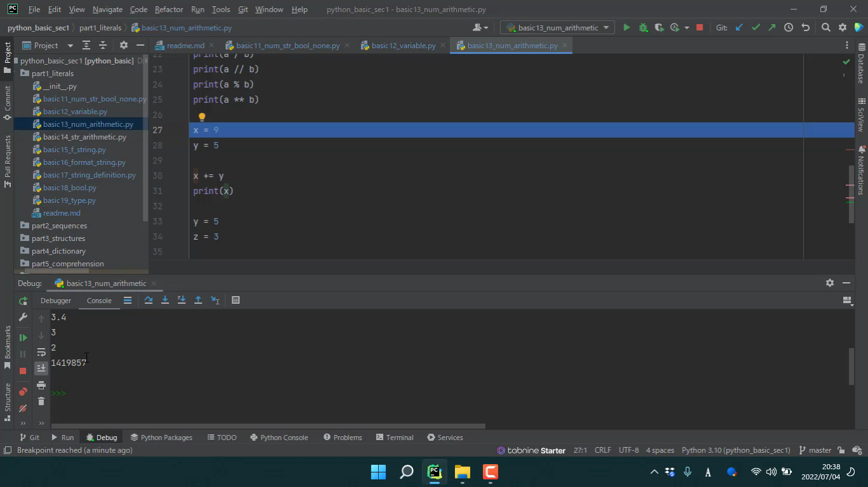Click the Step Over debug icon

pyautogui.click(x=148, y=300)
